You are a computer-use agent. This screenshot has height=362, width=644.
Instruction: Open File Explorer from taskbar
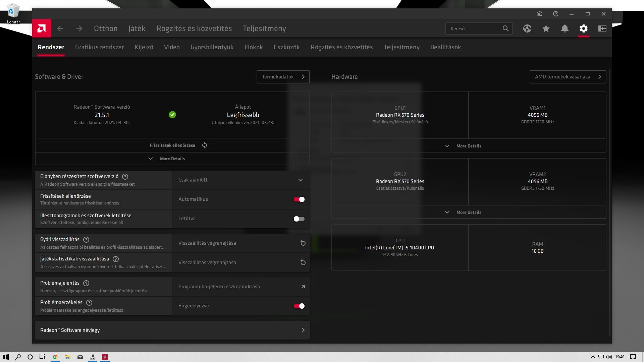coord(67,357)
